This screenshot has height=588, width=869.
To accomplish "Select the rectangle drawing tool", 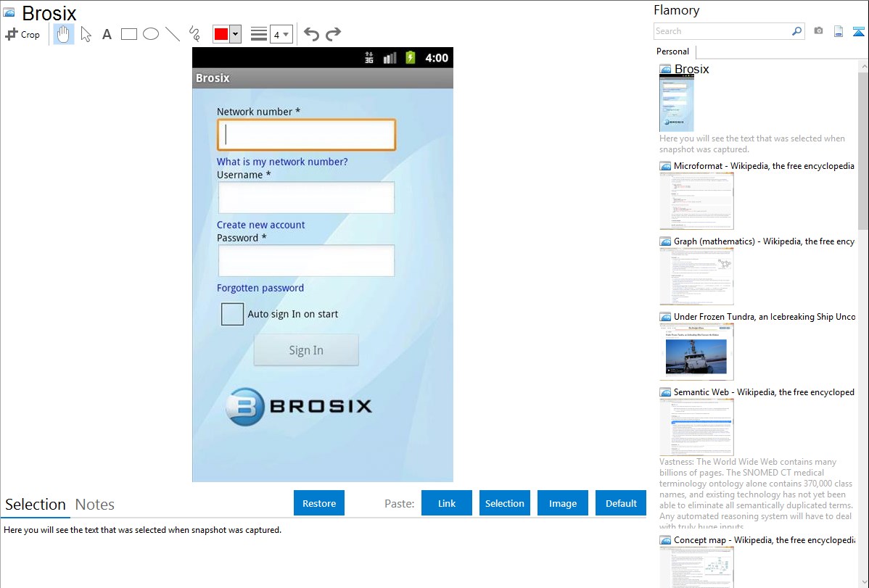I will point(128,34).
